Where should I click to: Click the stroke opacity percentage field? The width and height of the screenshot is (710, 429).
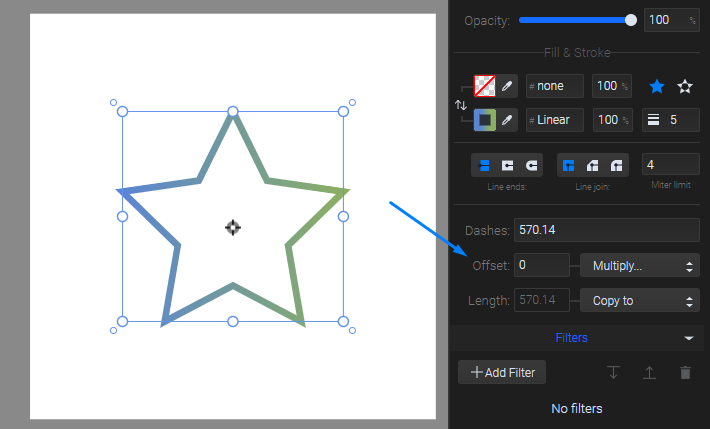coord(613,120)
